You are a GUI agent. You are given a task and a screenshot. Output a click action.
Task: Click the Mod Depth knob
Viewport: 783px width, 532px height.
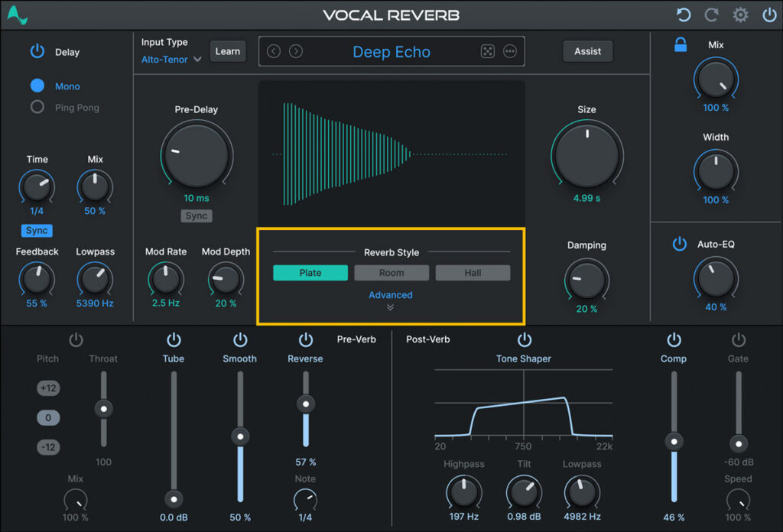226,279
